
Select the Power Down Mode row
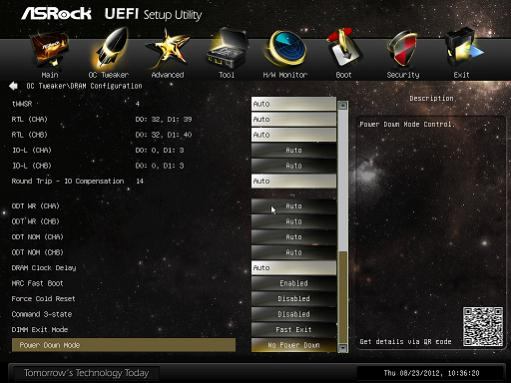(124, 345)
